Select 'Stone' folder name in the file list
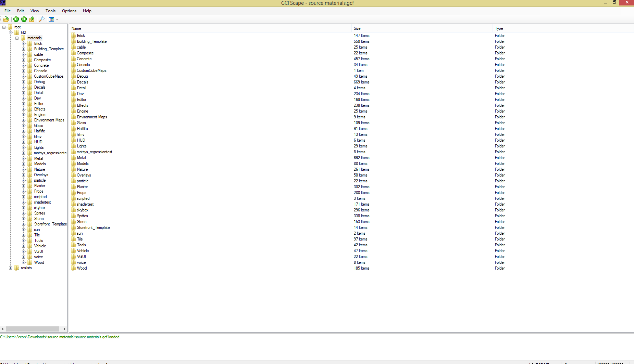Screen dimensions: 634x364 [82, 222]
